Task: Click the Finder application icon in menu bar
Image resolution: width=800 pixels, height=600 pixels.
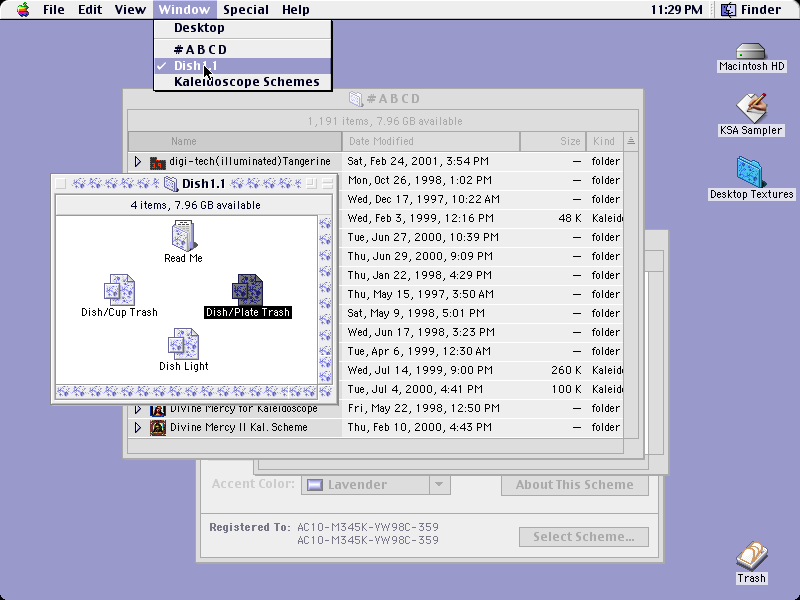Action: tap(728, 10)
